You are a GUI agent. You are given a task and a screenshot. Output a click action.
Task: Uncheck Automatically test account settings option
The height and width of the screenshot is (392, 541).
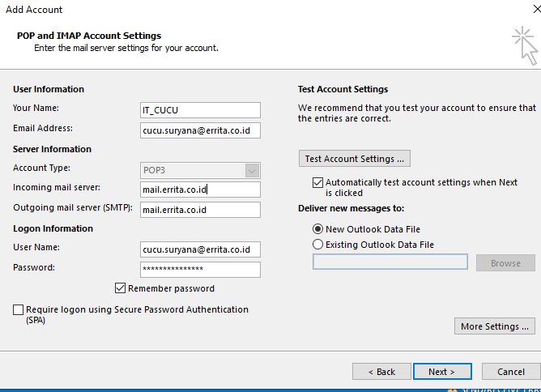317,183
